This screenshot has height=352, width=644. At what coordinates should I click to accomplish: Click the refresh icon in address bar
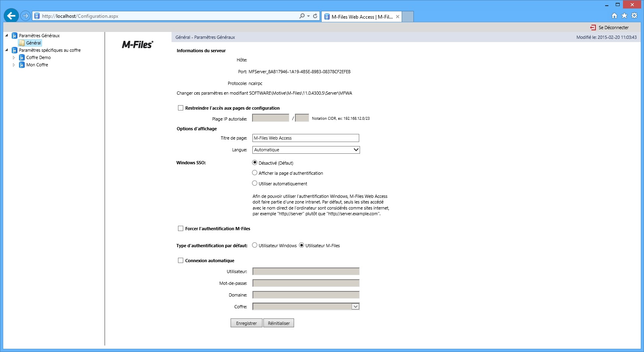click(x=315, y=16)
